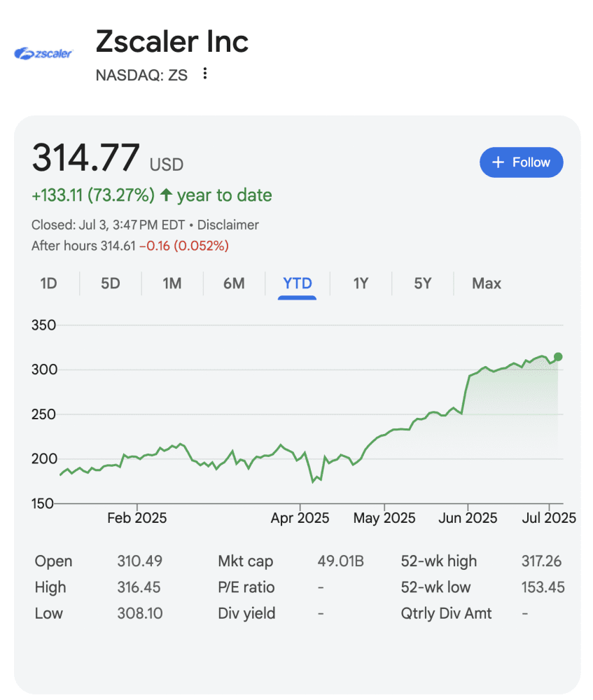Image resolution: width=593 pixels, height=700 pixels.
Task: Click the Zscaler Inc heading
Action: click(172, 41)
